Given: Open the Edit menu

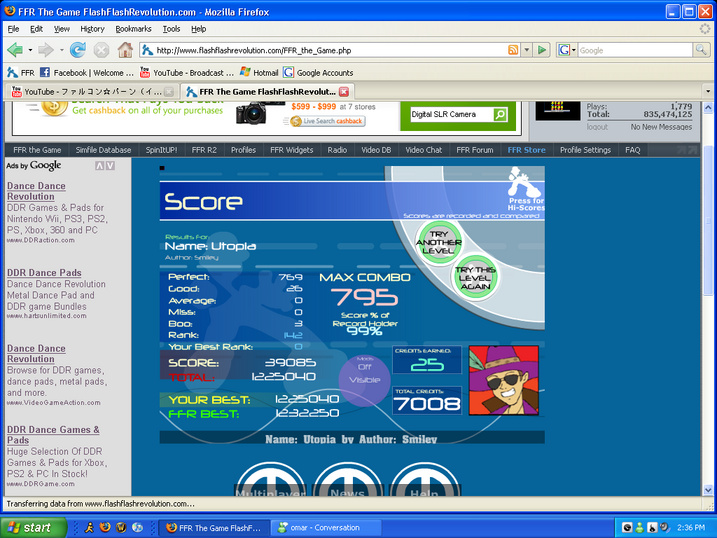Looking at the screenshot, I should pos(36,29).
